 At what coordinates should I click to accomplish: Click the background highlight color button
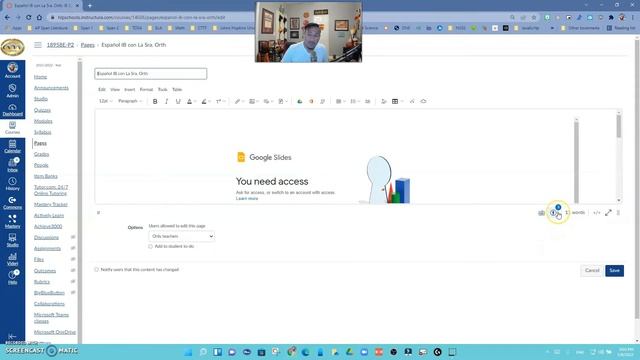204,101
